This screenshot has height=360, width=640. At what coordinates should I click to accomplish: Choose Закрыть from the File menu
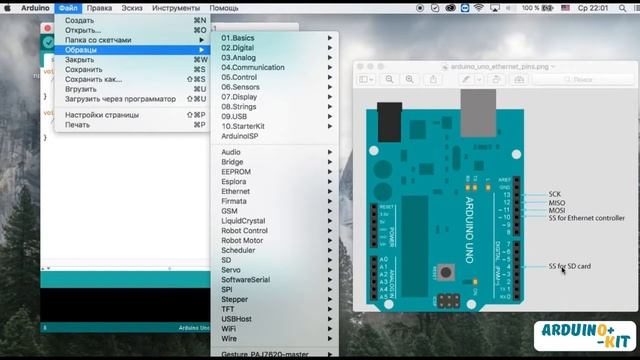pyautogui.click(x=132, y=60)
